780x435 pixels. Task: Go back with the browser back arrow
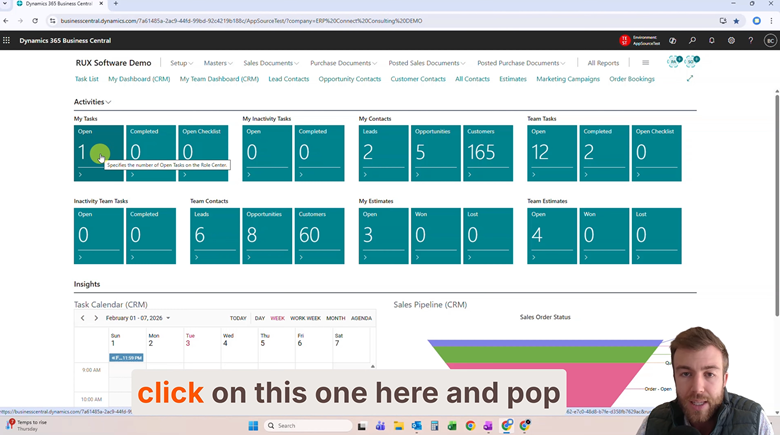click(6, 21)
